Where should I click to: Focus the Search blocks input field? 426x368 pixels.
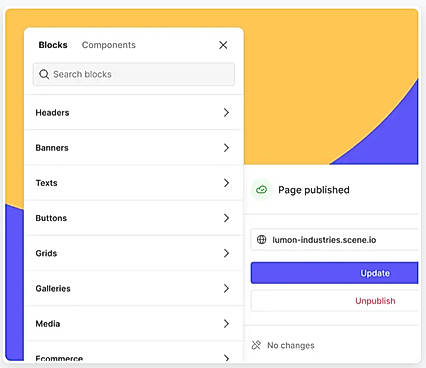click(x=134, y=74)
